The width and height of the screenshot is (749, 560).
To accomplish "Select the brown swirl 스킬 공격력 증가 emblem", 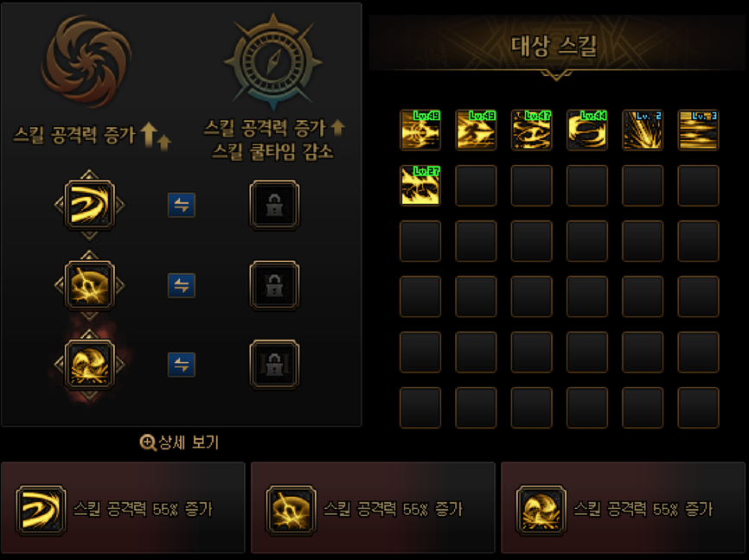I will pyautogui.click(x=86, y=60).
